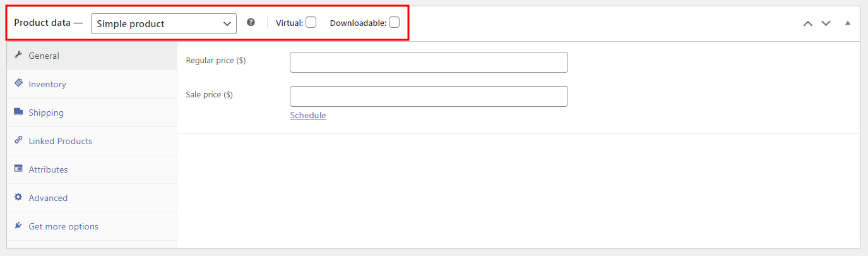Click the product type help question icon
Viewport: 868px width, 256px height.
click(251, 23)
